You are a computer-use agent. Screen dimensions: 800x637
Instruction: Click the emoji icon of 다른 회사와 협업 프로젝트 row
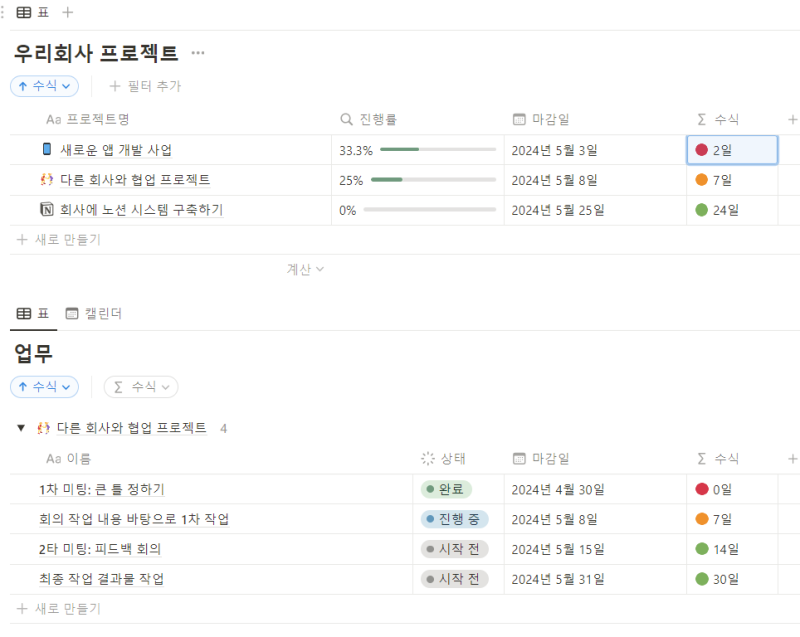pyautogui.click(x=47, y=180)
